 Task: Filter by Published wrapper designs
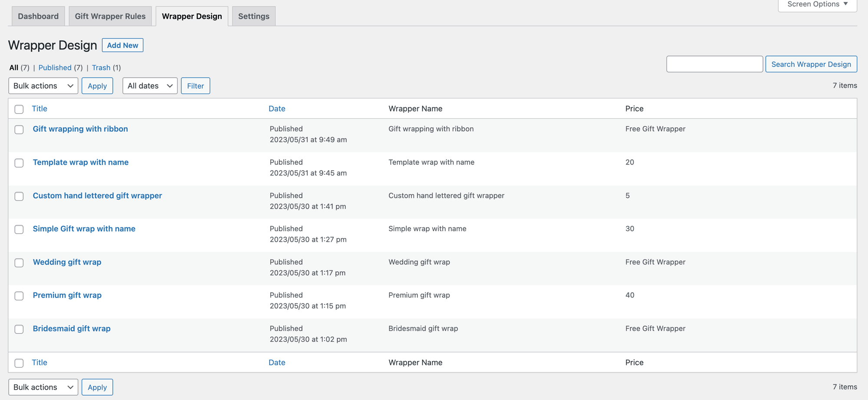[x=55, y=68]
